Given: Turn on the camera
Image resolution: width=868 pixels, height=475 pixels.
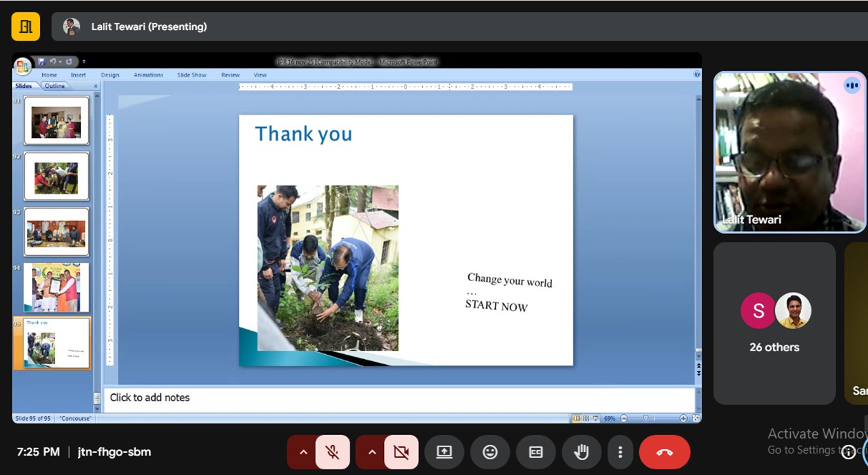Looking at the screenshot, I should pyautogui.click(x=401, y=452).
